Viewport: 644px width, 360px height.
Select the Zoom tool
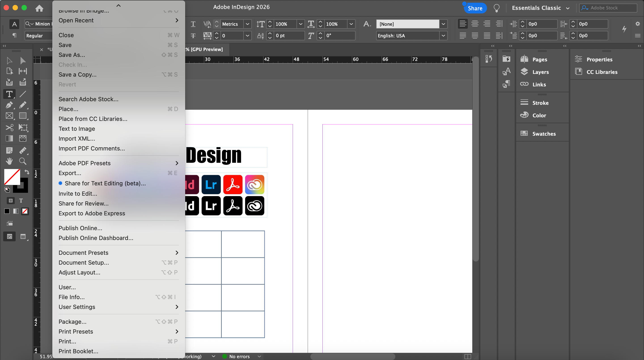23,161
